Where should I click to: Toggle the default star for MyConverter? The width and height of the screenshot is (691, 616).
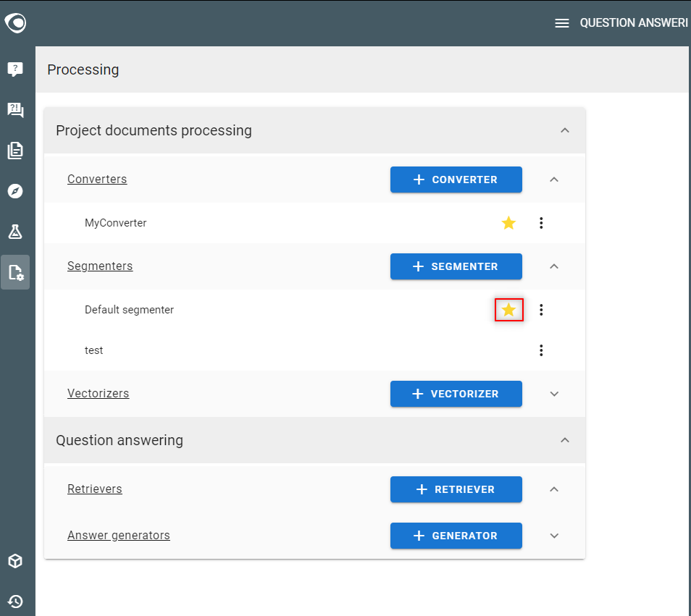[x=508, y=223]
